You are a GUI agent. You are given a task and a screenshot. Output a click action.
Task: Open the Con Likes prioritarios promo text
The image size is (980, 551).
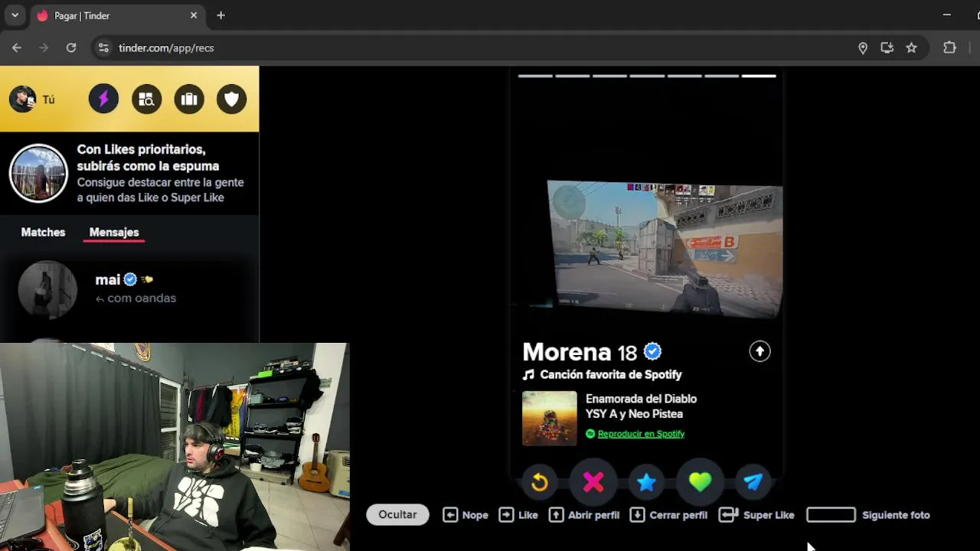pyautogui.click(x=160, y=173)
